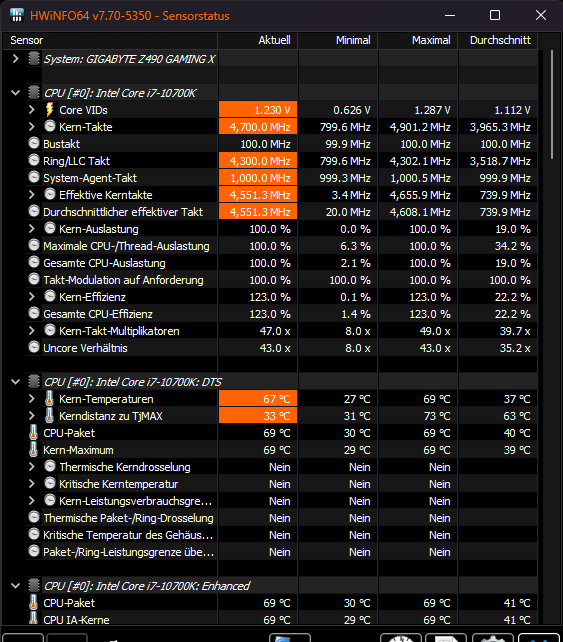Click the vertical scrollbar thumb on right
The image size is (563, 642).
552,104
